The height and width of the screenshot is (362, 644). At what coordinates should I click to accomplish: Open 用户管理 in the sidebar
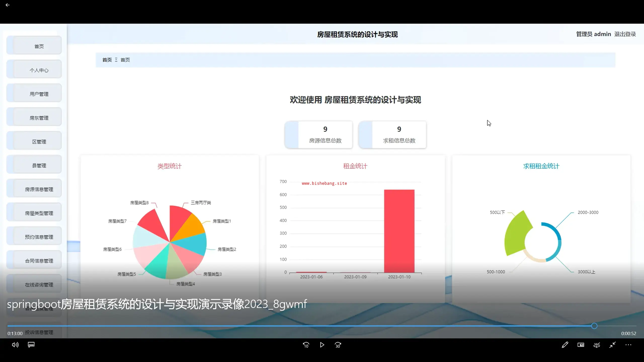coord(39,94)
